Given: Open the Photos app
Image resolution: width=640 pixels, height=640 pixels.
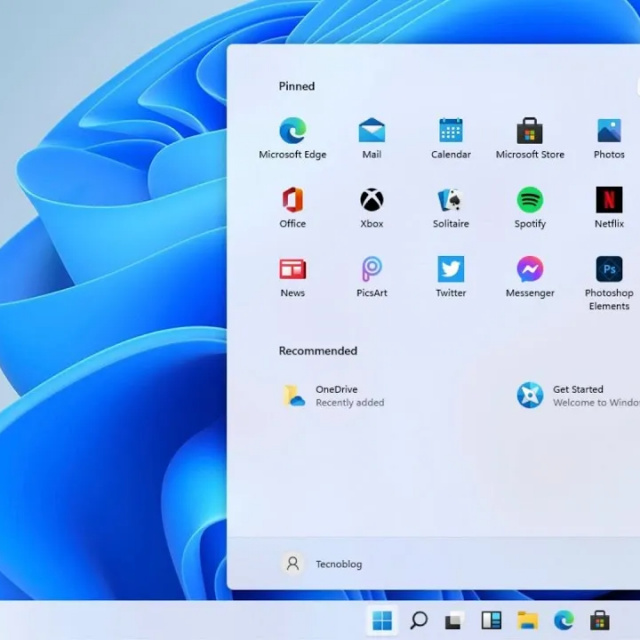Looking at the screenshot, I should 609,138.
